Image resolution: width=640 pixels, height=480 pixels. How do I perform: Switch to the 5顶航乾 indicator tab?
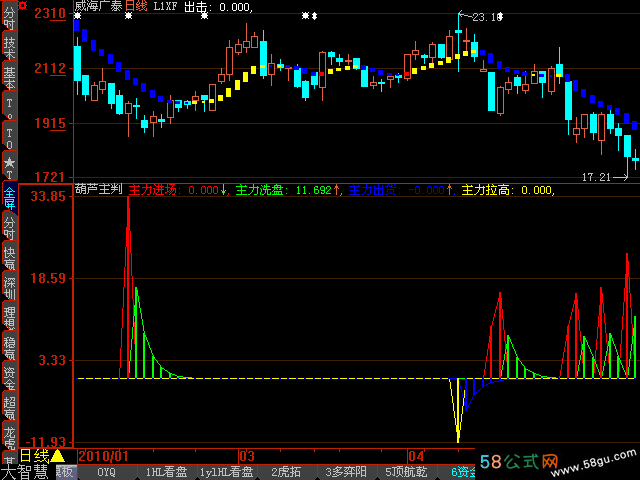point(406,472)
